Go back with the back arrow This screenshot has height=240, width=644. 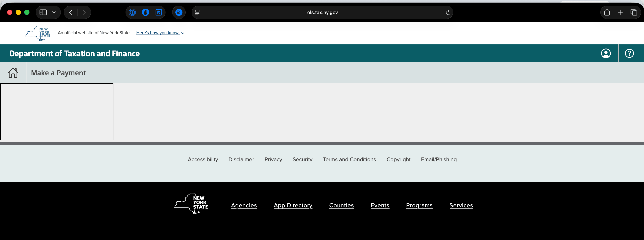pyautogui.click(x=71, y=12)
